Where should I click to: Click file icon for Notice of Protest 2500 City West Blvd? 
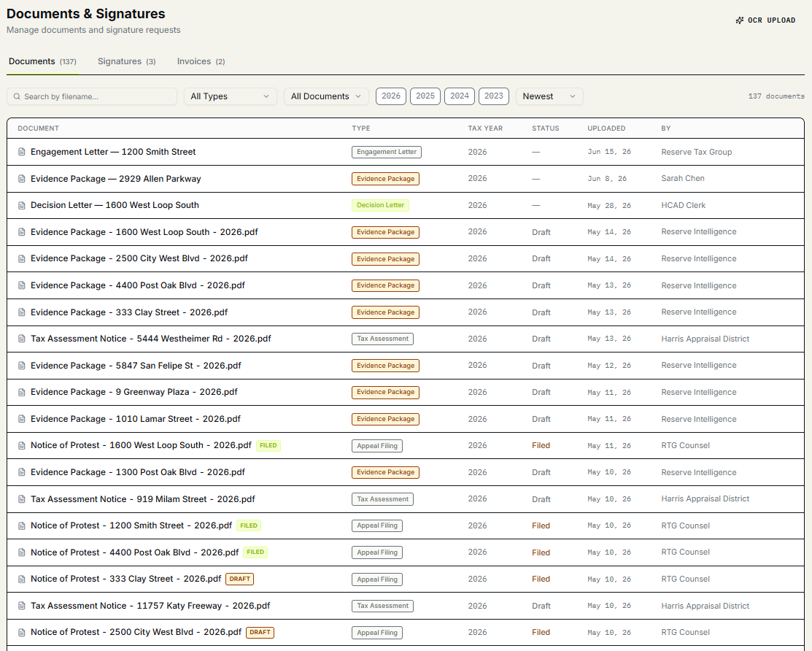click(x=22, y=632)
